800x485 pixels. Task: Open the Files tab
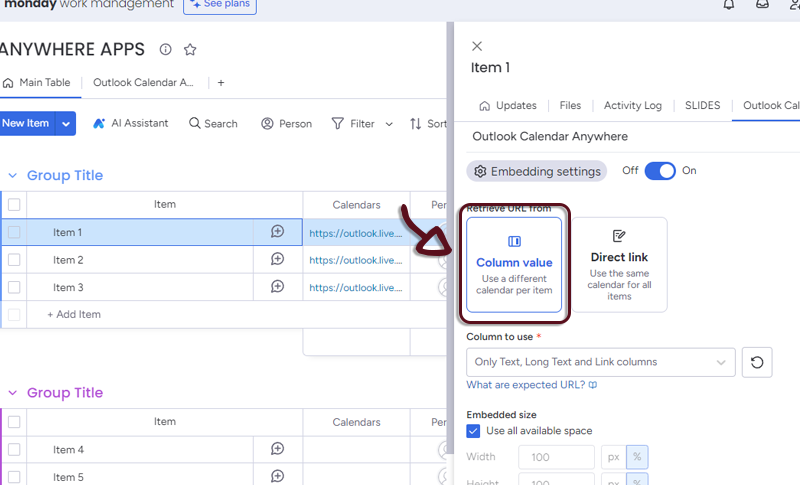coord(570,105)
